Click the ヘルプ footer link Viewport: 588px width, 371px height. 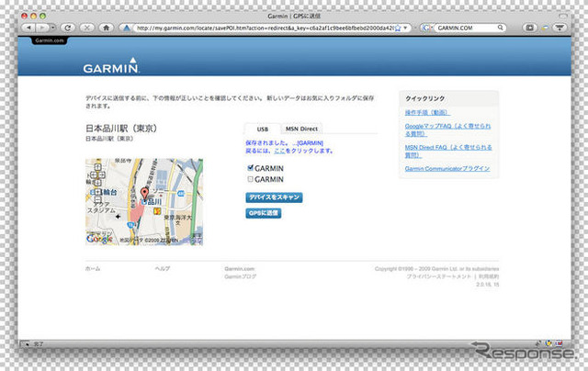click(163, 268)
